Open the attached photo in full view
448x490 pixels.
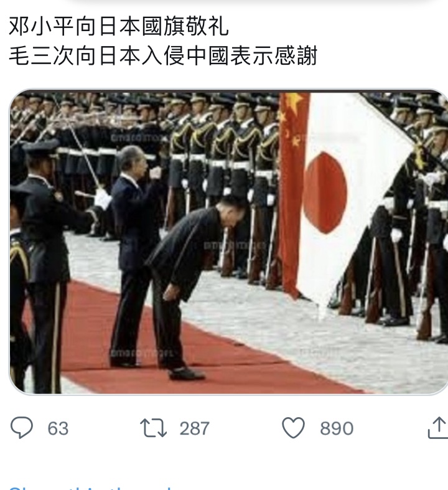(228, 242)
